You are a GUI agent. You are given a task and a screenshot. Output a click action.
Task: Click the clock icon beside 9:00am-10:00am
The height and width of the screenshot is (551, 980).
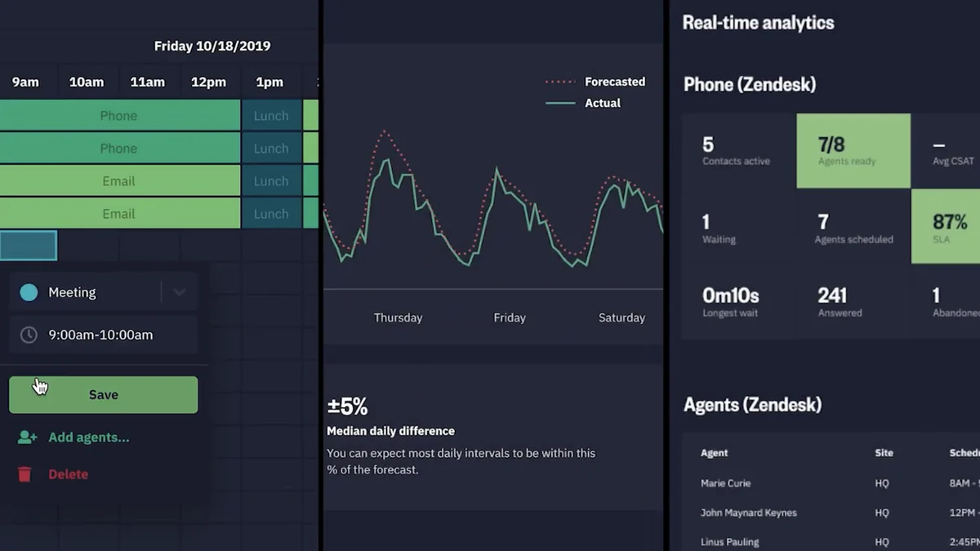(x=29, y=335)
